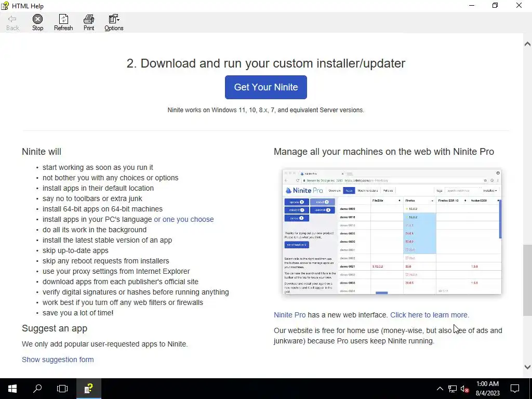
Task: Select the HTML Help taskbar icon
Action: tap(88, 389)
